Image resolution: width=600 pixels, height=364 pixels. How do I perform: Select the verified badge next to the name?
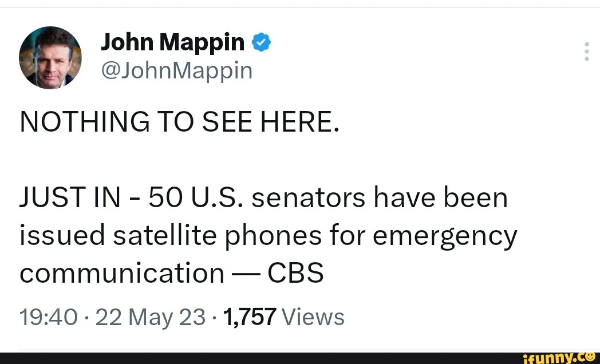point(261,42)
